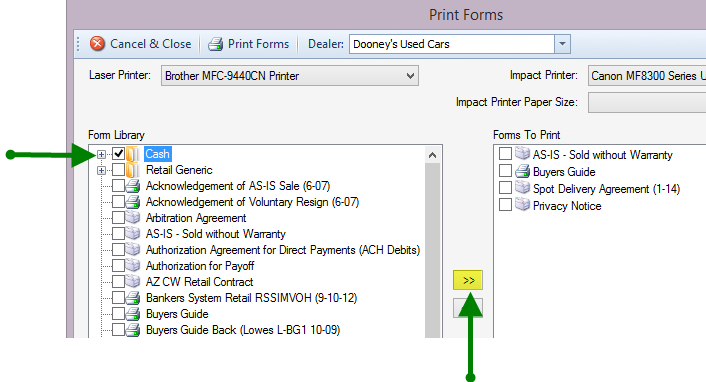Viewport: 706px width, 382px height.
Task: Check Bankers System Retail RSSIMVOH checkbox
Action: [x=118, y=298]
